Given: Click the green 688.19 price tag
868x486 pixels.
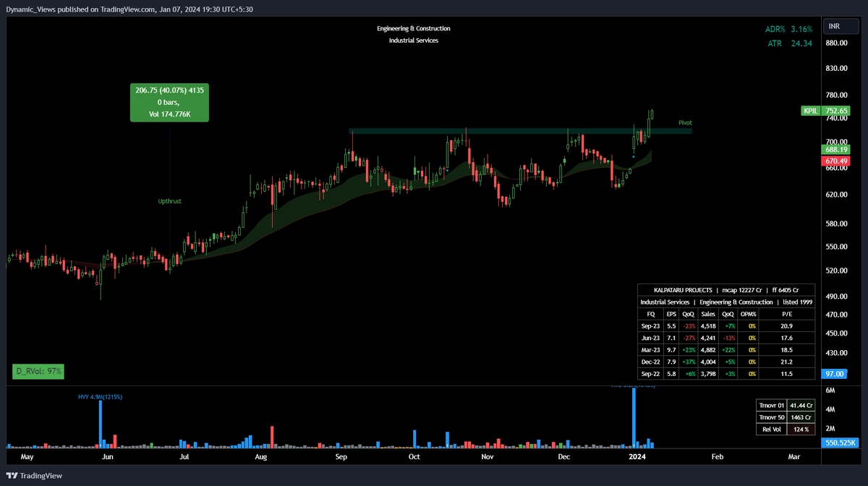Looking at the screenshot, I should click(836, 150).
